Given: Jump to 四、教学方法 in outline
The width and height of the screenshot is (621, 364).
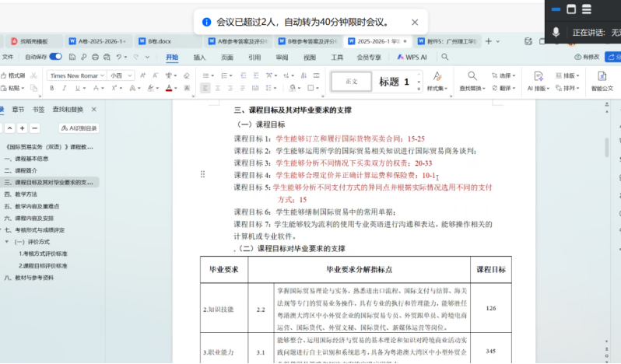Looking at the screenshot, I should pos(20,194).
